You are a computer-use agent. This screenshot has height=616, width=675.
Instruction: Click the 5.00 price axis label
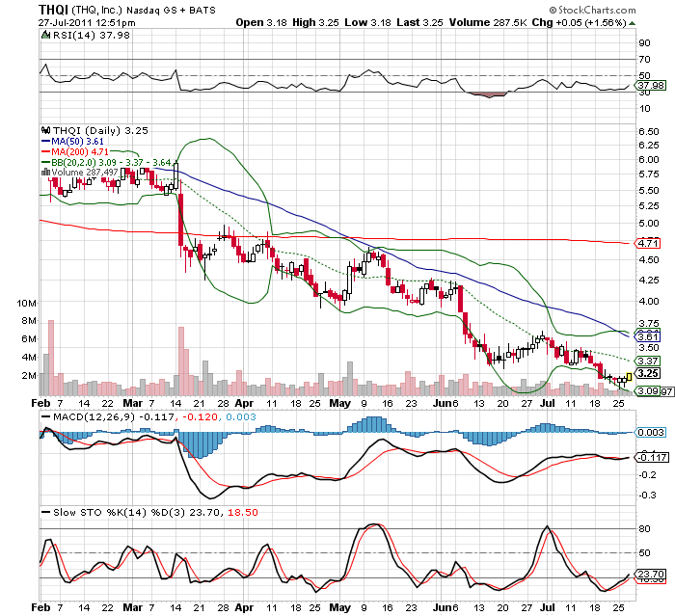click(649, 223)
